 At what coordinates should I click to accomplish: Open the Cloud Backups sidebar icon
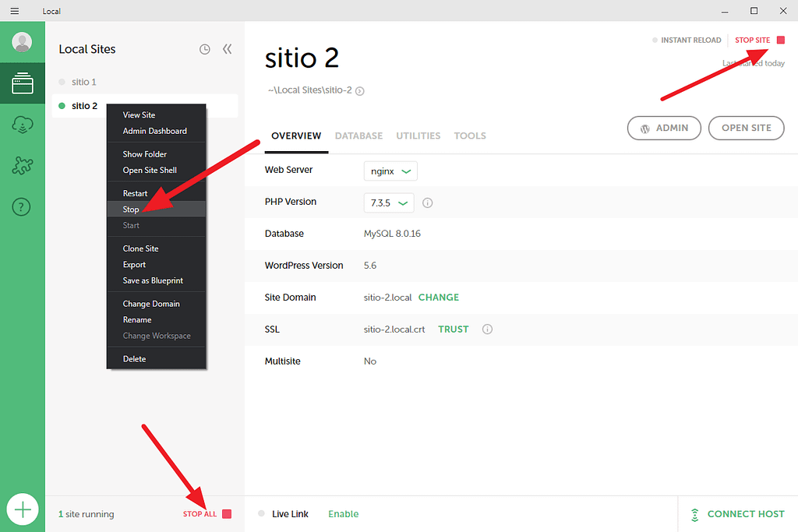tap(23, 125)
